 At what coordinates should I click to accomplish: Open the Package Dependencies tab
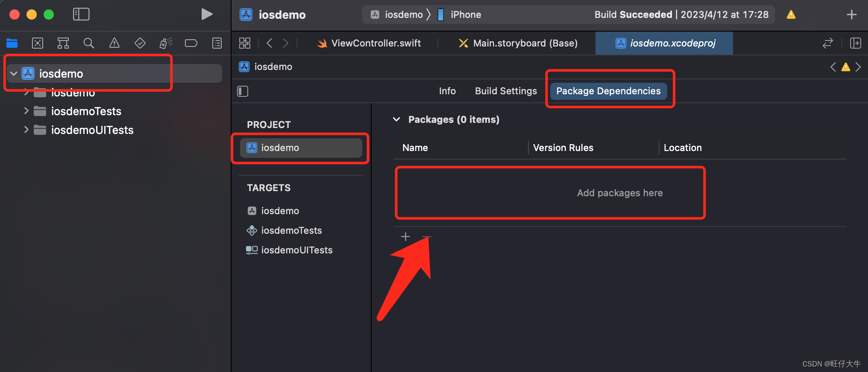608,91
